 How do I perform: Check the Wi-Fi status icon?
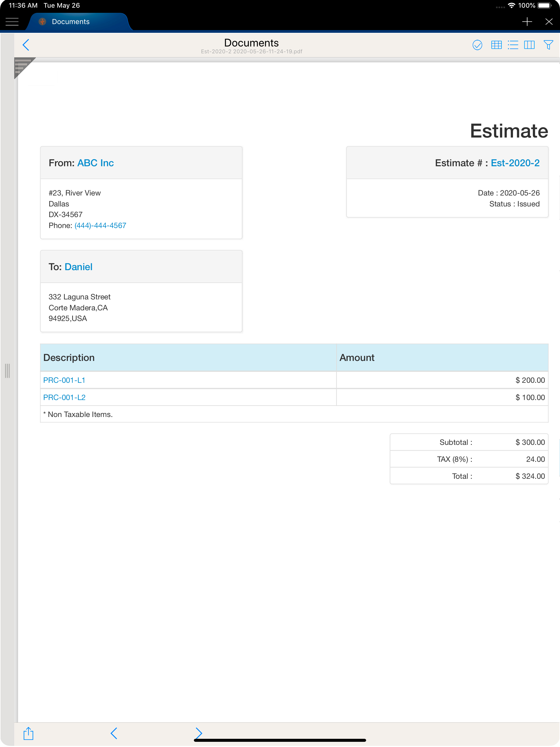(x=511, y=5)
